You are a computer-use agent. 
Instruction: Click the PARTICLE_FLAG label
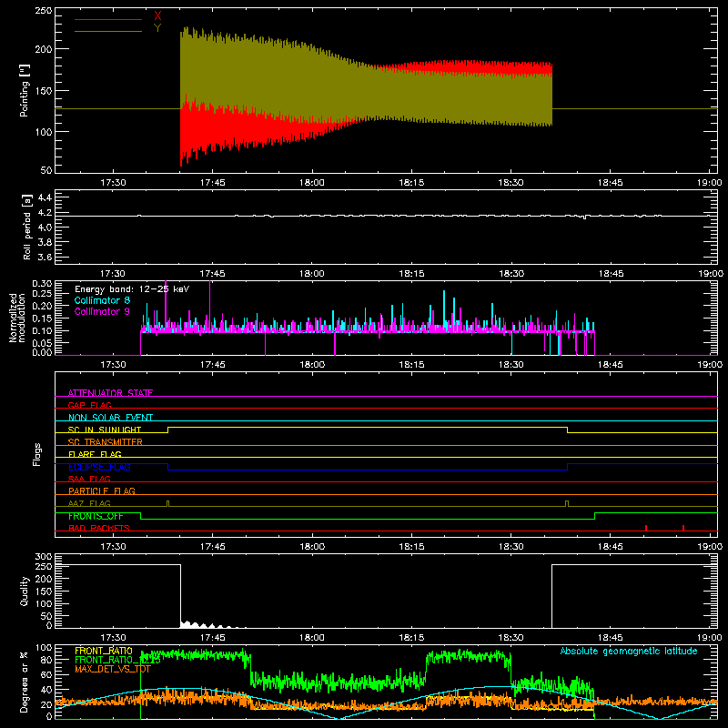102,491
